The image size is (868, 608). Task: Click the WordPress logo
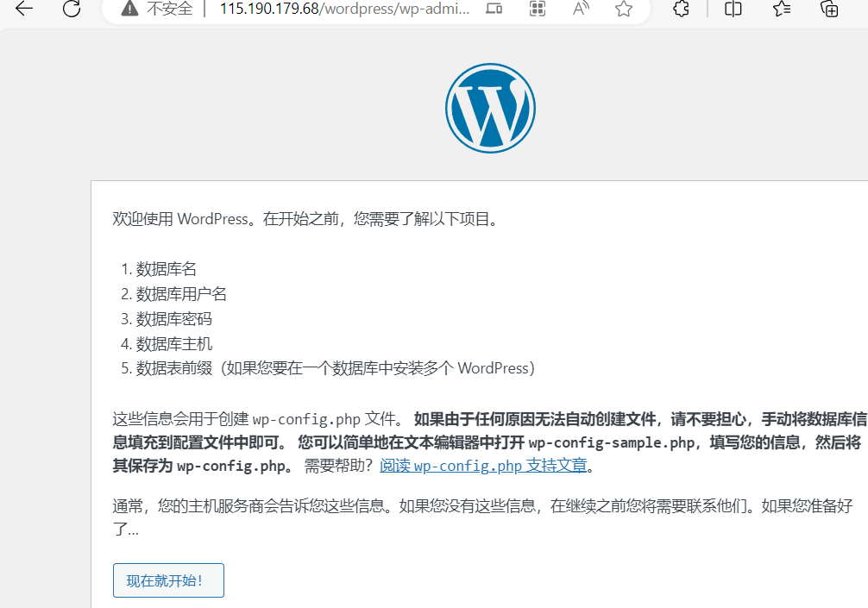[490, 109]
